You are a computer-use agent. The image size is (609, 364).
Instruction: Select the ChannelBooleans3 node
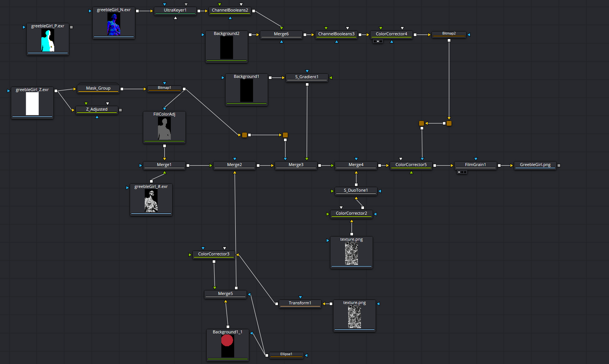(336, 34)
